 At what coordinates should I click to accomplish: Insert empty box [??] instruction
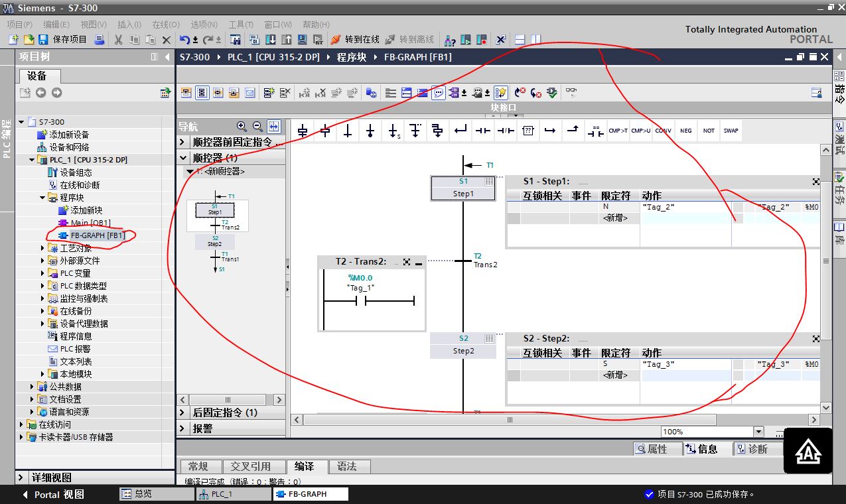click(x=528, y=131)
